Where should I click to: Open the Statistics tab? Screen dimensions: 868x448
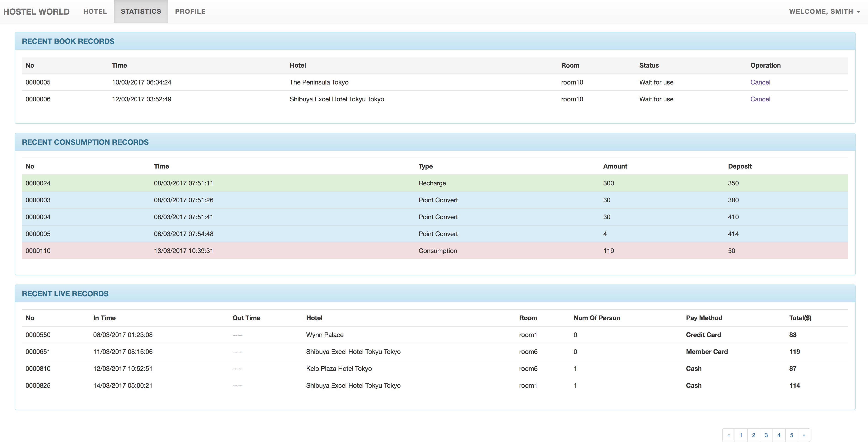(x=141, y=11)
